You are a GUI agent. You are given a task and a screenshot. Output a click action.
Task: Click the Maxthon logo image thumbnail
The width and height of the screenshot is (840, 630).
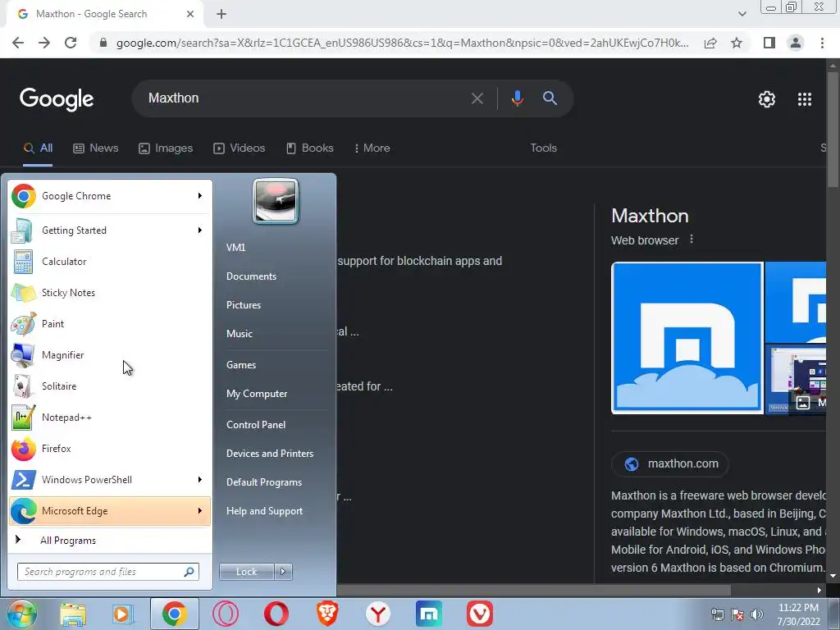coord(687,338)
